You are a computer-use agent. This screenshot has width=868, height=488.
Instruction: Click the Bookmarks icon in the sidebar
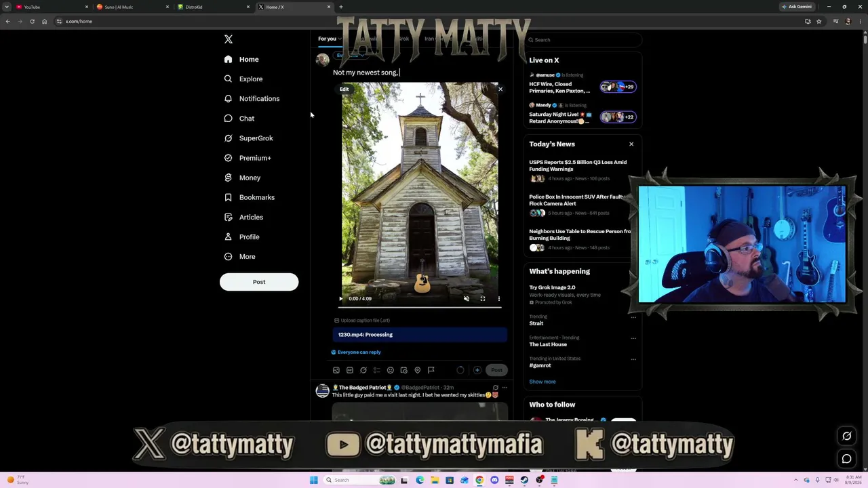[229, 197]
